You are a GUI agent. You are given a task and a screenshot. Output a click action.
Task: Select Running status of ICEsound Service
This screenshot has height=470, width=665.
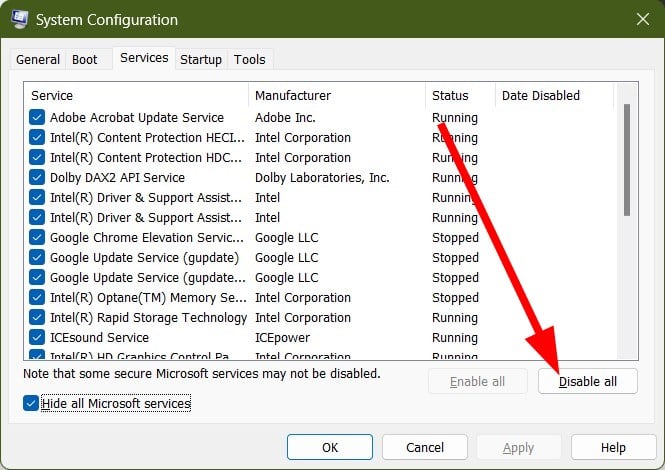click(455, 338)
